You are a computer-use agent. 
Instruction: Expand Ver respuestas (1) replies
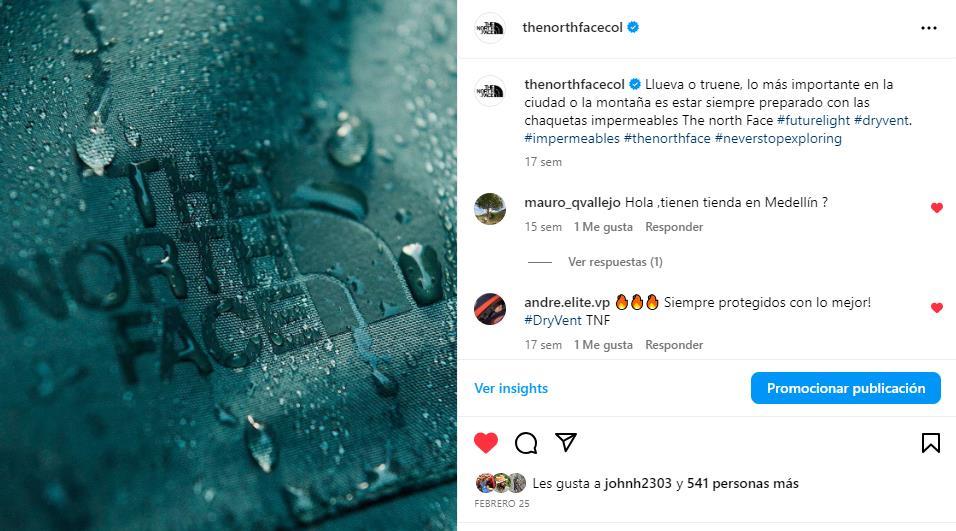[615, 262]
